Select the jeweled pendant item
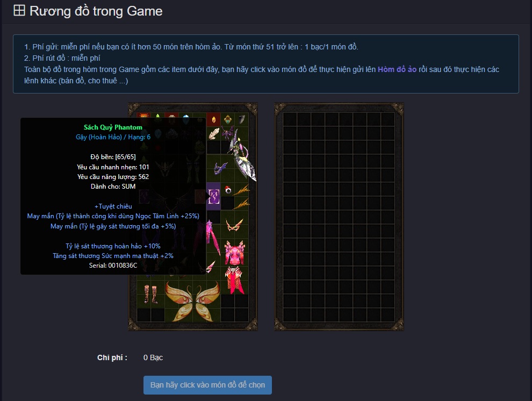Viewport: 532px width, 401px height. (x=228, y=119)
